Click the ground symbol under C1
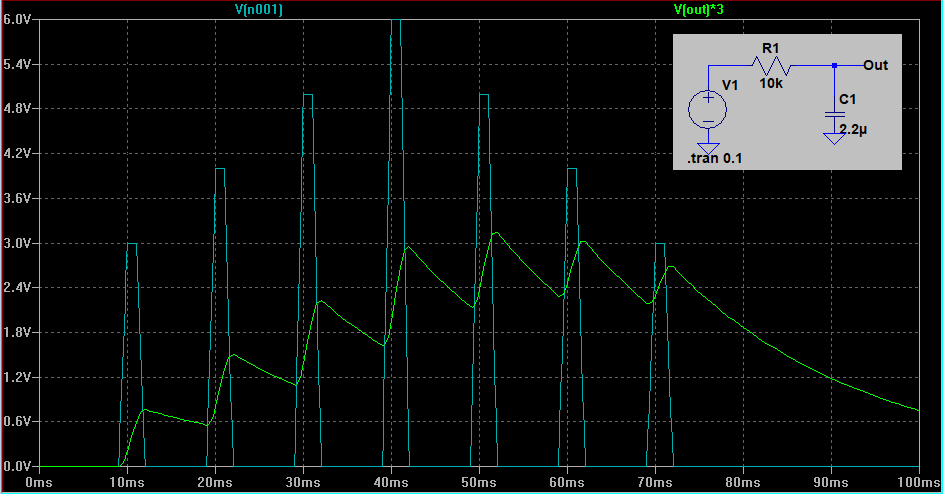Viewport: 943px width, 494px height. pos(834,139)
